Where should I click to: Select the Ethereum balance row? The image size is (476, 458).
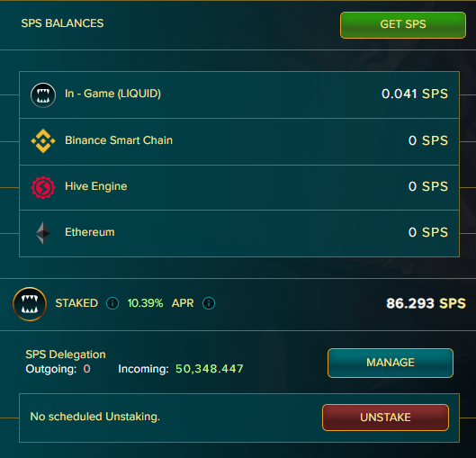pyautogui.click(x=239, y=233)
